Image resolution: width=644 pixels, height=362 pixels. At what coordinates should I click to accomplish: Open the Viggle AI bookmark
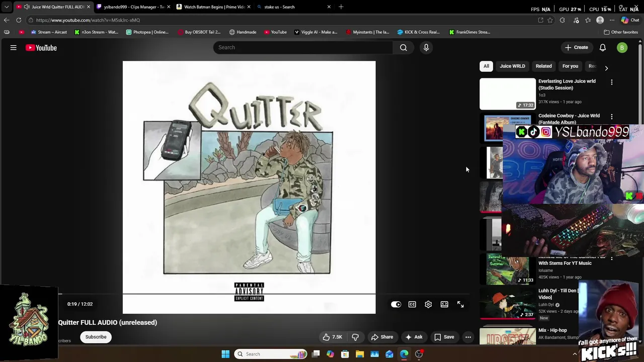pos(315,32)
